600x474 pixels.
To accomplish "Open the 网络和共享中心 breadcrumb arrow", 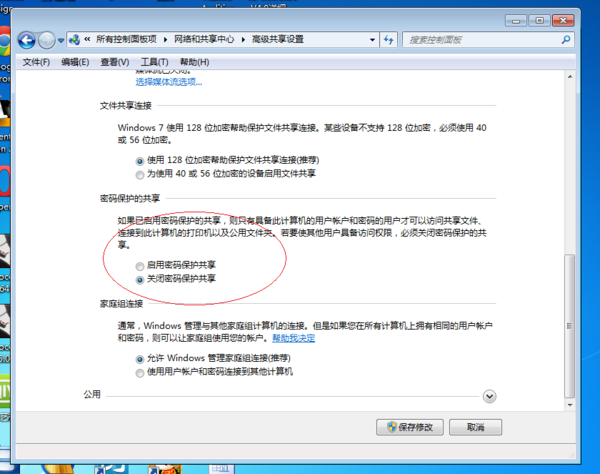I will click(243, 39).
